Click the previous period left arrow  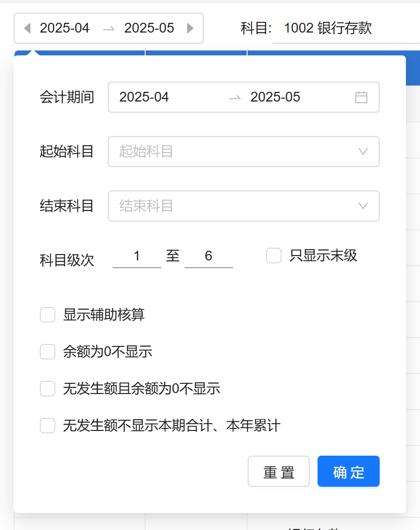point(27,28)
